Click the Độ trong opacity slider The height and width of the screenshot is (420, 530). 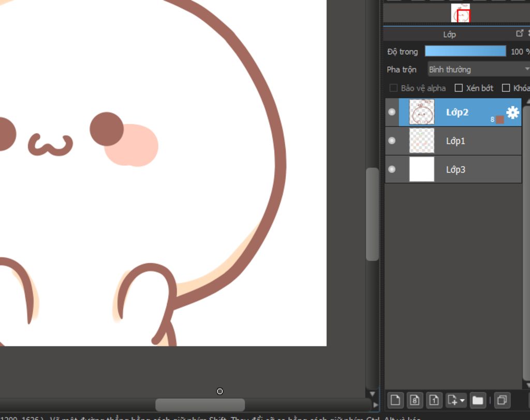(465, 51)
